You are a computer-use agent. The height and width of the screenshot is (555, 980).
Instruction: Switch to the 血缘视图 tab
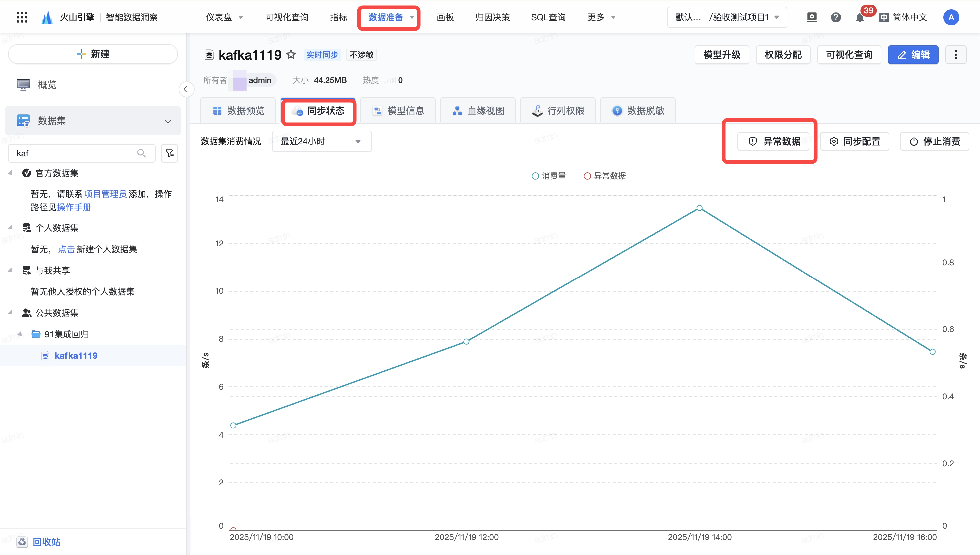[478, 111]
